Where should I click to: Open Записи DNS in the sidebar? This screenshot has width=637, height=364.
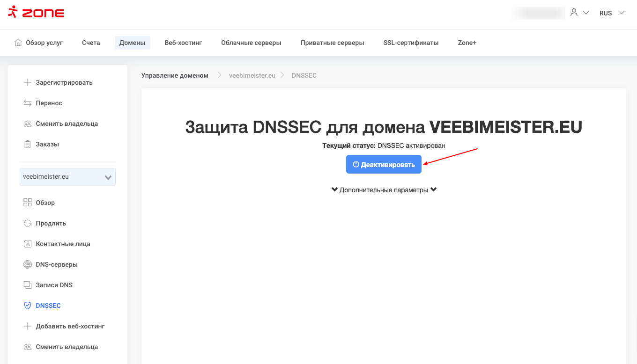(54, 285)
